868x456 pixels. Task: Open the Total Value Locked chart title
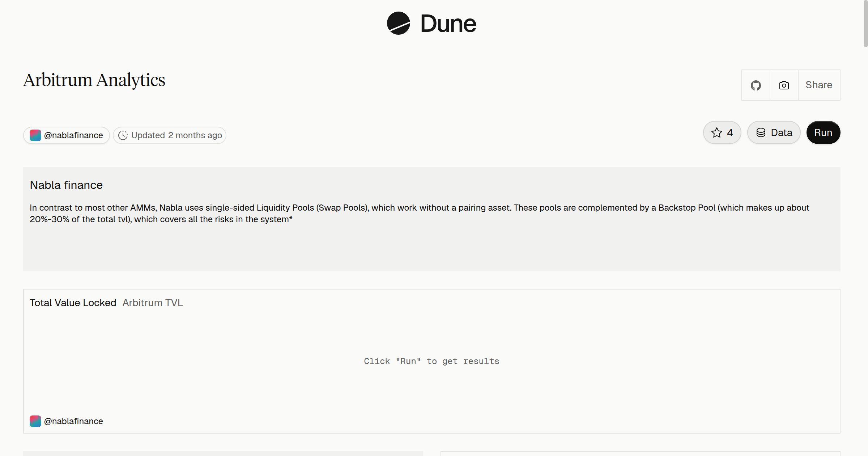click(x=73, y=303)
